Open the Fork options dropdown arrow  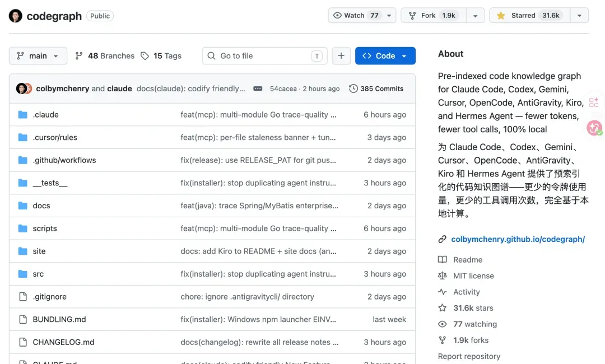coord(476,16)
